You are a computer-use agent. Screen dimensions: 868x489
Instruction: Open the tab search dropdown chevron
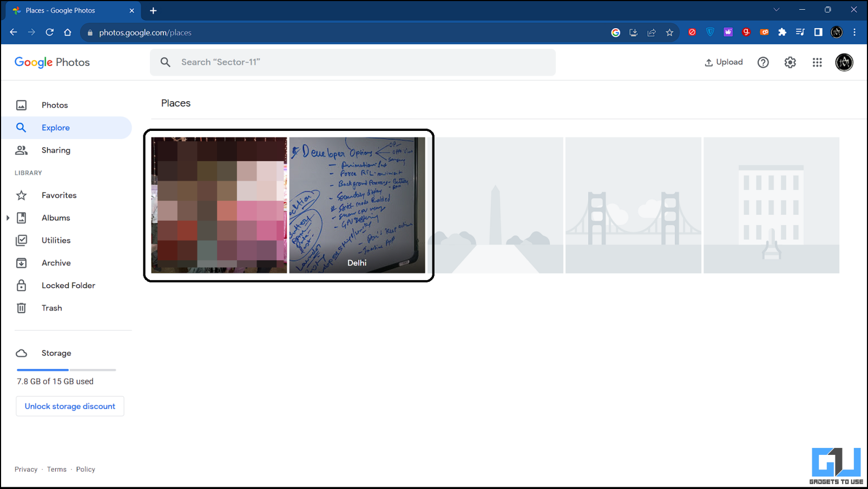coord(777,10)
